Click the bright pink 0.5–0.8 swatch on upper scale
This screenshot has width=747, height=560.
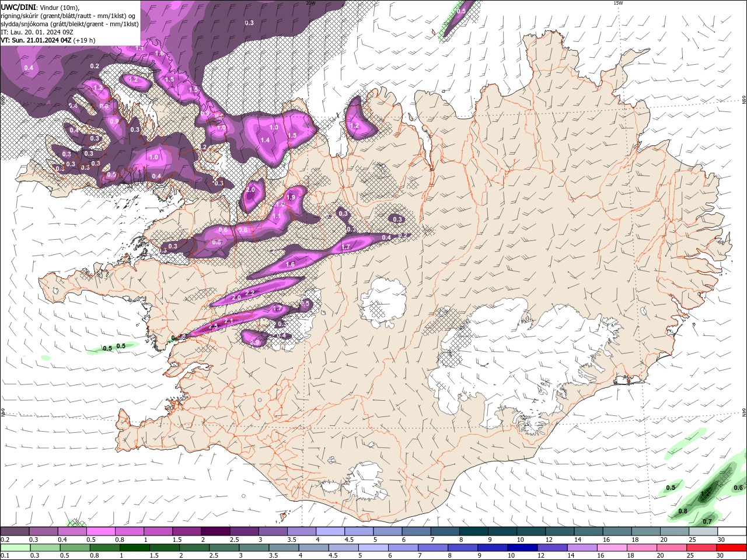(100, 531)
